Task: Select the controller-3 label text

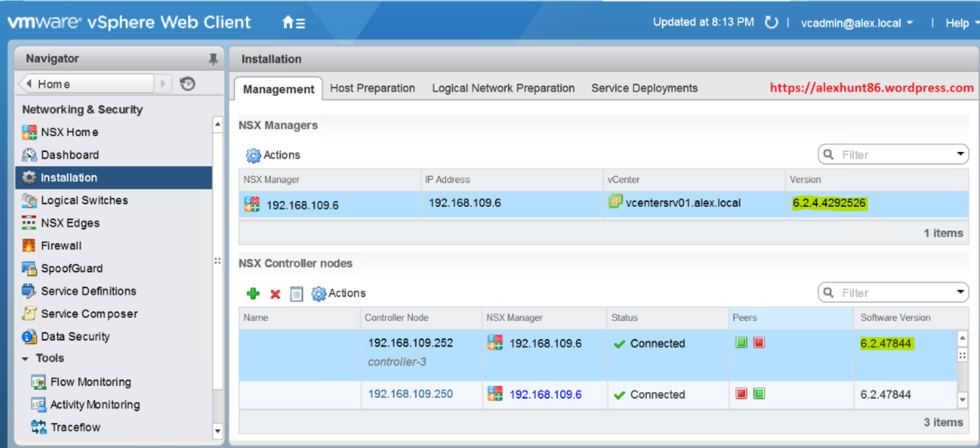Action: [x=397, y=362]
